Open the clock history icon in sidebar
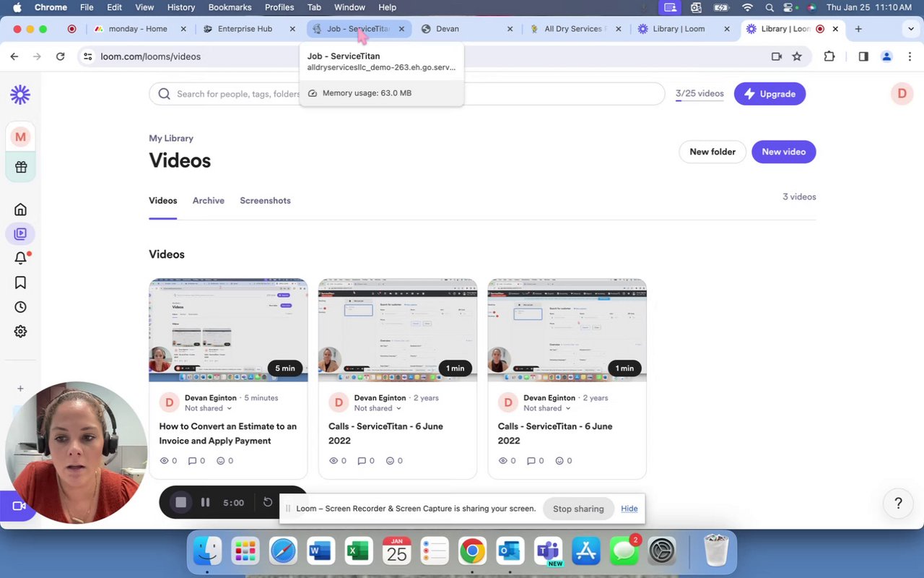Viewport: 924px width, 578px height. [x=20, y=307]
